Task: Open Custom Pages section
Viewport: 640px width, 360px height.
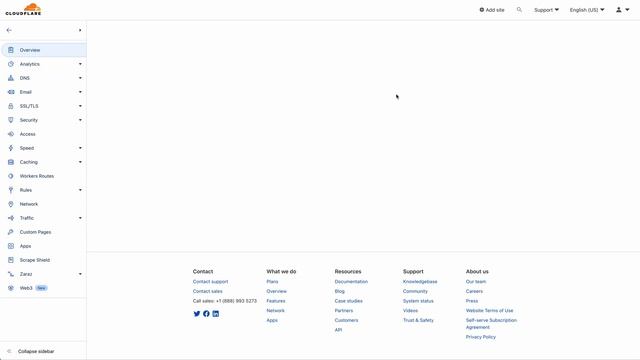Action: [36, 232]
